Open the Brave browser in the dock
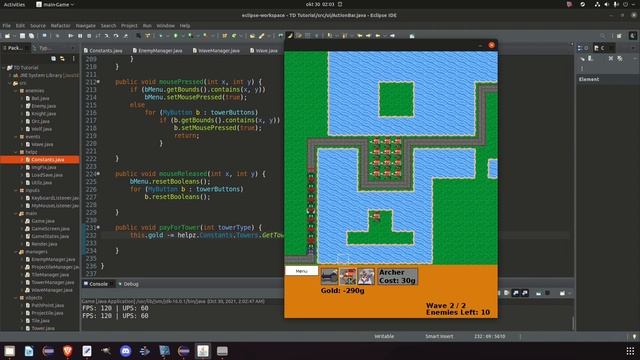 pos(68,351)
